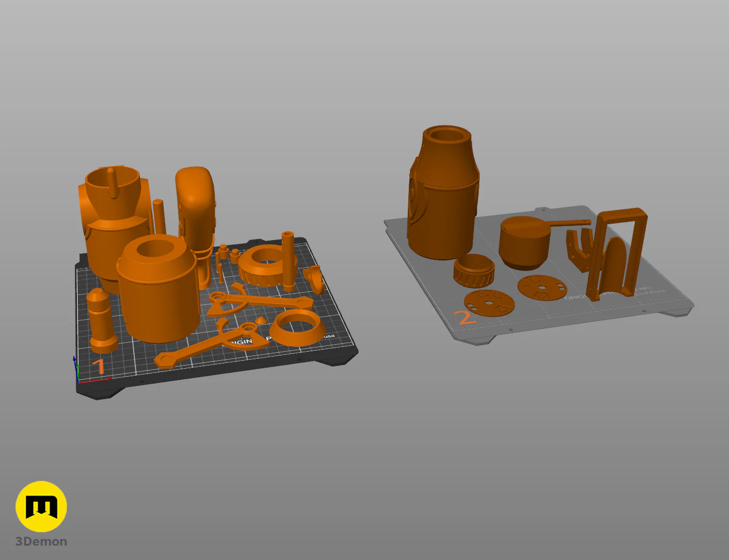
Task: Select the small knurled ring on plate 2
Action: [x=474, y=270]
